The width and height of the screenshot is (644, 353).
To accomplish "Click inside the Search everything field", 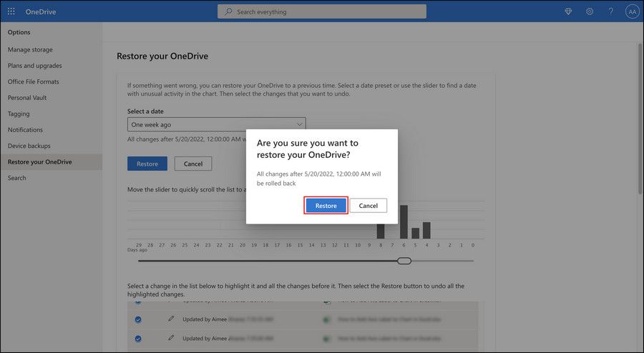I will (321, 11).
